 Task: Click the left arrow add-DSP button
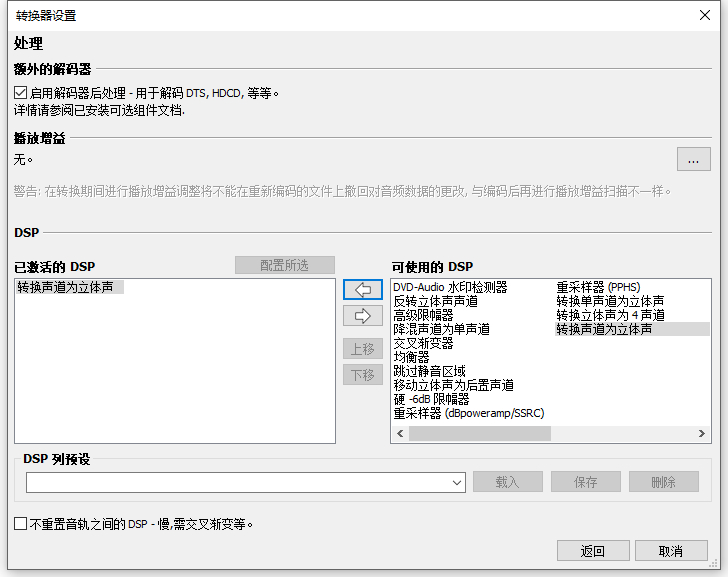(x=363, y=290)
